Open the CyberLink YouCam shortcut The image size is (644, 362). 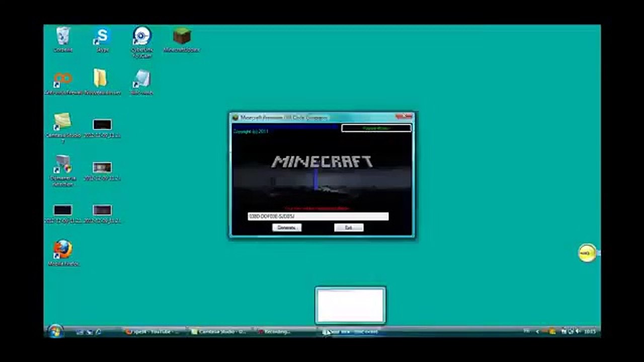tap(142, 42)
